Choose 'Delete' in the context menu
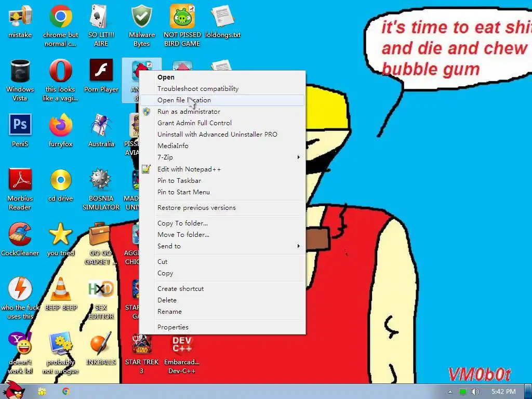Viewport: 532px width, 399px height. [x=222, y=300]
